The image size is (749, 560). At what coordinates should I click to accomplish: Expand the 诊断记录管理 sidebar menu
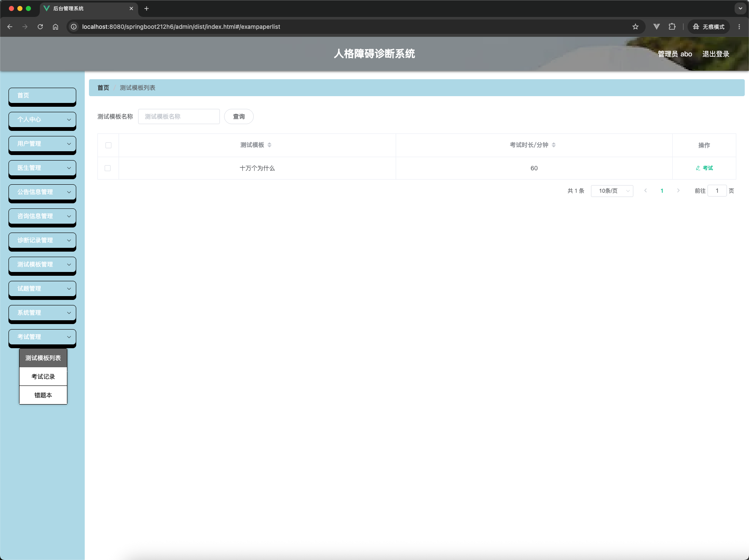click(42, 240)
